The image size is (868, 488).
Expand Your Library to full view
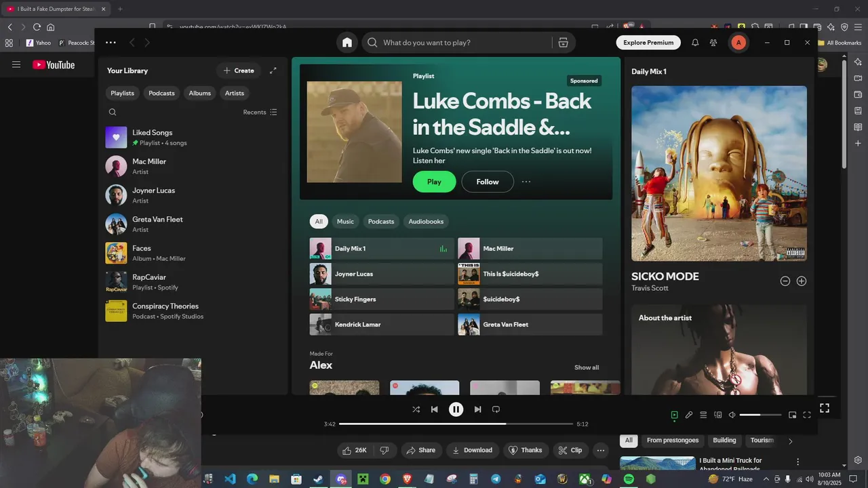(x=273, y=70)
